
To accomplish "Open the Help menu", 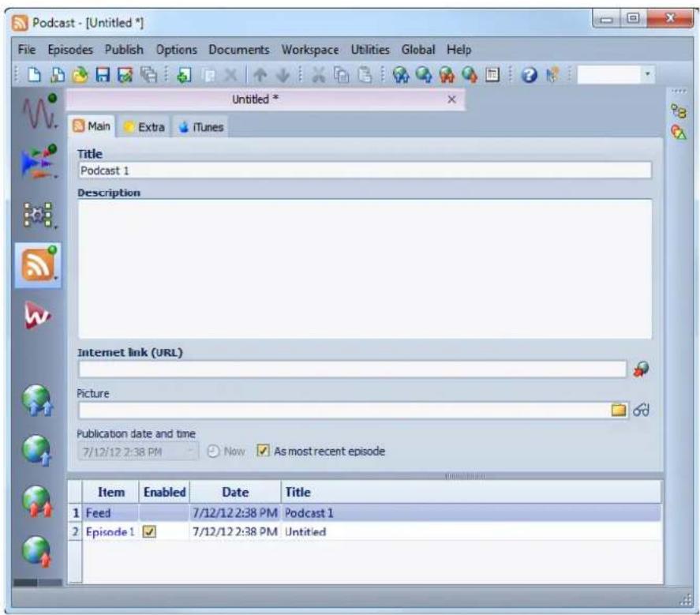I will click(x=459, y=50).
